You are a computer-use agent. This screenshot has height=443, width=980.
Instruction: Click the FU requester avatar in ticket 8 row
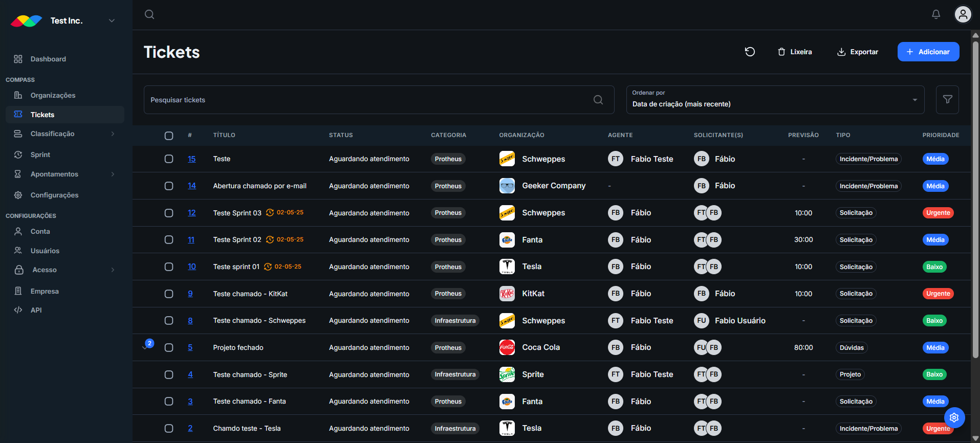[702, 321]
